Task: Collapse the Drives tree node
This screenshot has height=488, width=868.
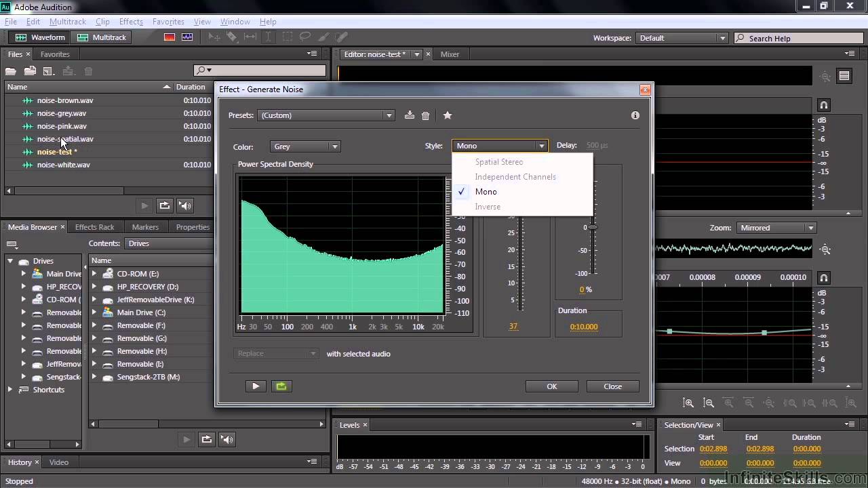Action: [x=10, y=261]
